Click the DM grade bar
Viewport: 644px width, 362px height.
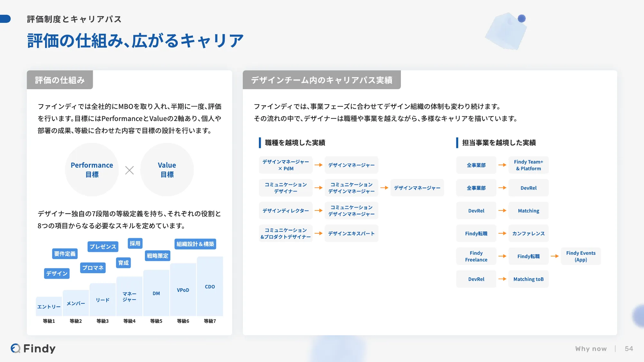156,293
